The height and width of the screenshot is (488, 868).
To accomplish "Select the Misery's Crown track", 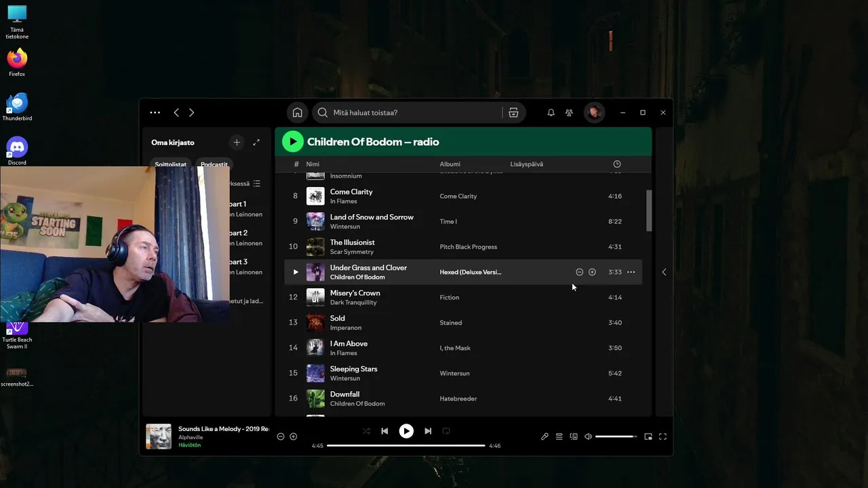I will [x=355, y=293].
